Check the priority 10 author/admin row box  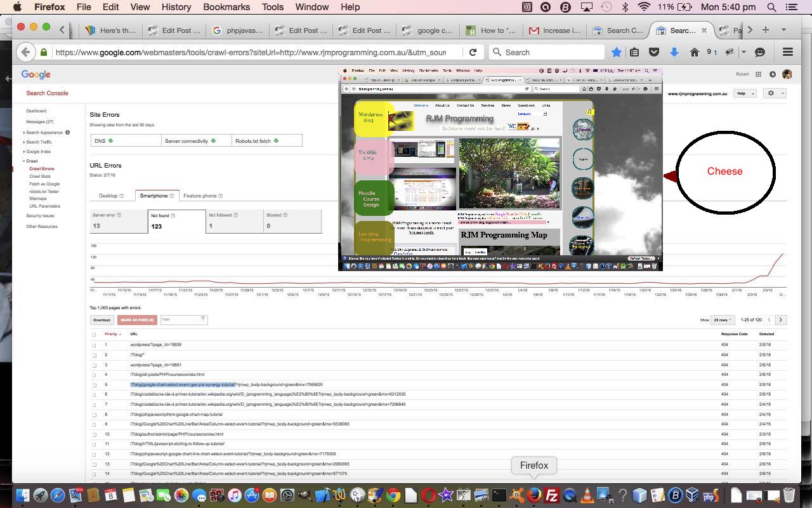tap(94, 434)
